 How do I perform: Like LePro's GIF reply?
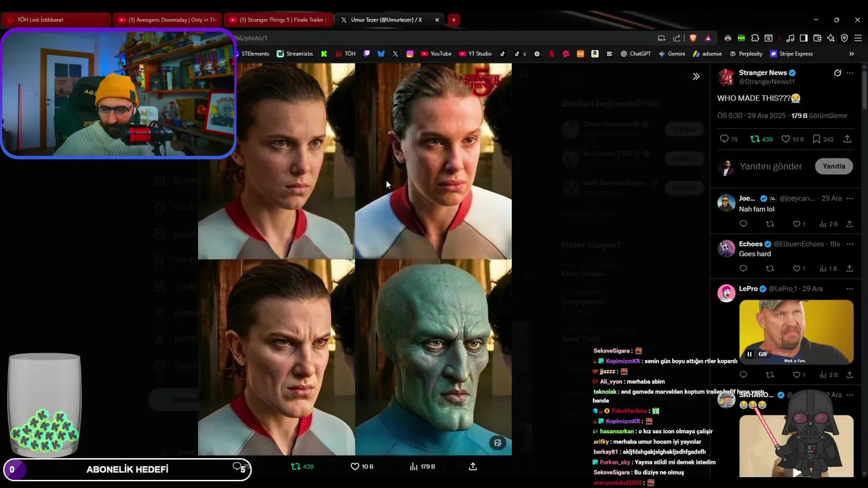pos(799,374)
